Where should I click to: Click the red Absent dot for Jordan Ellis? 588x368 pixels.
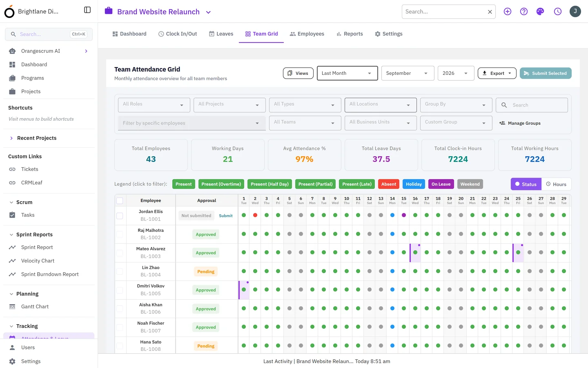point(255,215)
